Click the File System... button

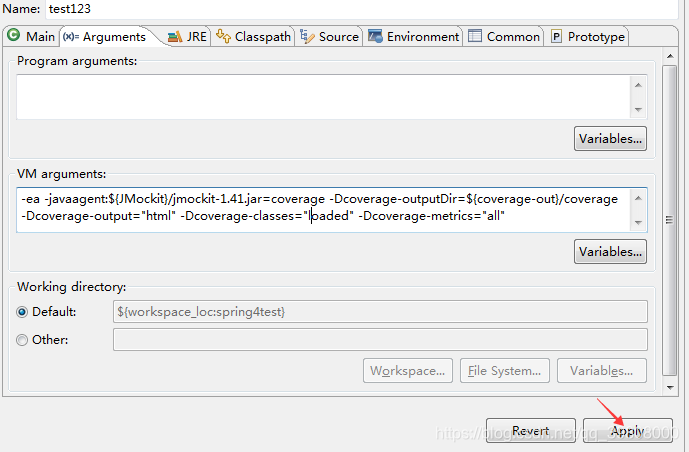tap(504, 371)
